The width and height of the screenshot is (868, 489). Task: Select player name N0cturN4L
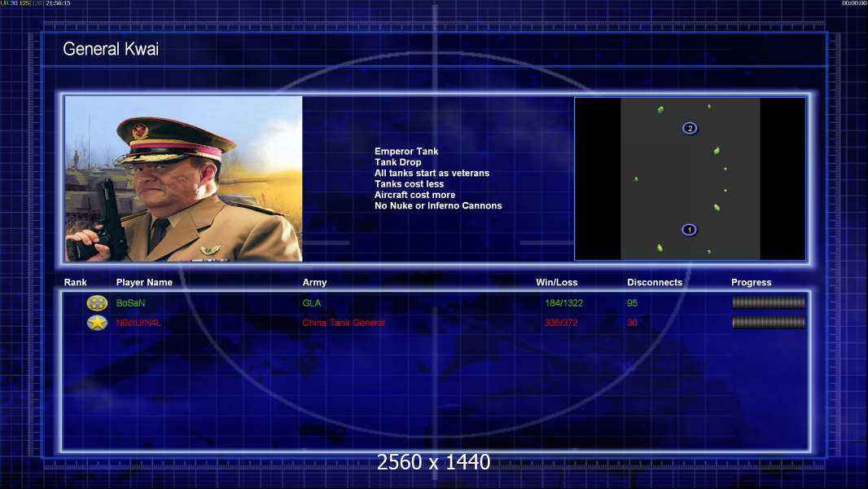[138, 323]
